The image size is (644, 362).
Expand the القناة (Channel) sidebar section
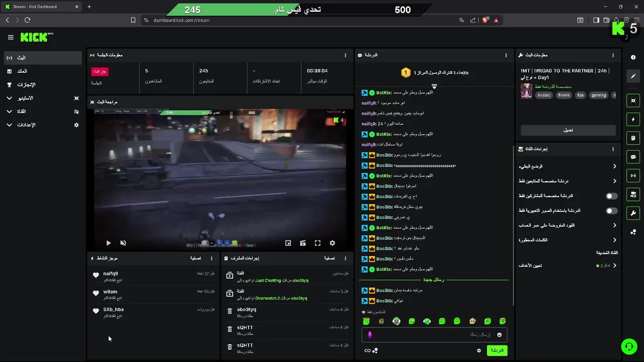coord(42,111)
